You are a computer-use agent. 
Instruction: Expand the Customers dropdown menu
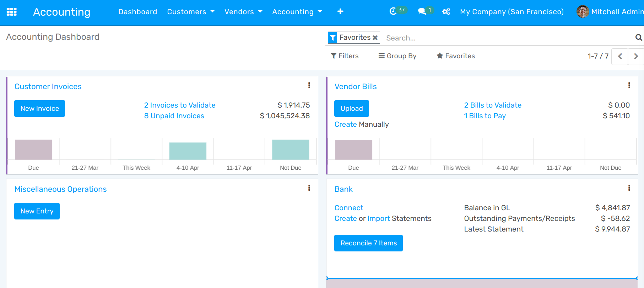point(191,12)
